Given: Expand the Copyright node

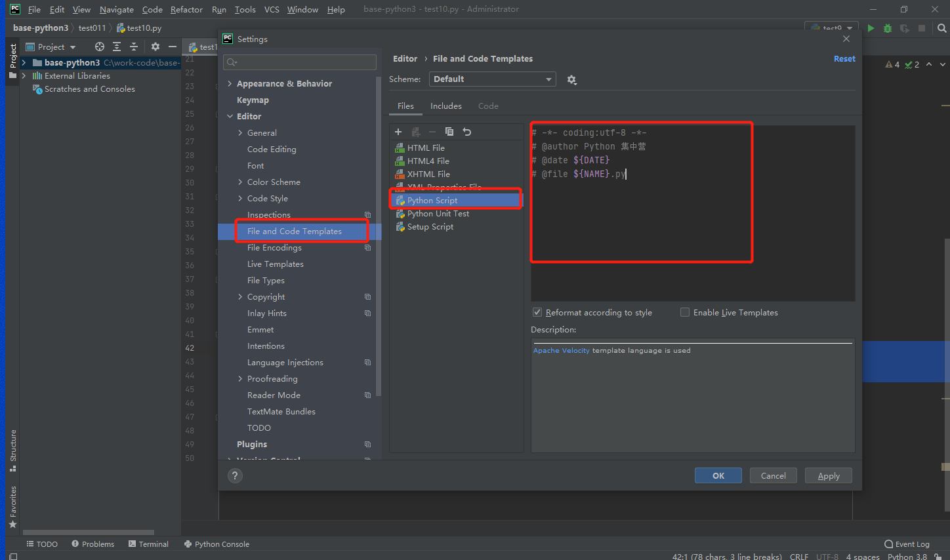Looking at the screenshot, I should 240,297.
